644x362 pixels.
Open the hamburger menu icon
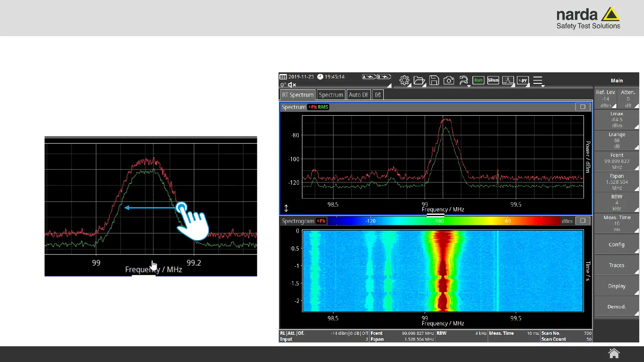click(538, 80)
